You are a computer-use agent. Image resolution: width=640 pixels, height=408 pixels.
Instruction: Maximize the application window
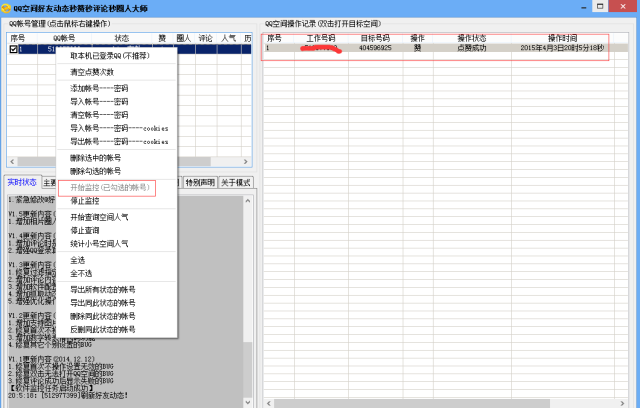point(600,6)
